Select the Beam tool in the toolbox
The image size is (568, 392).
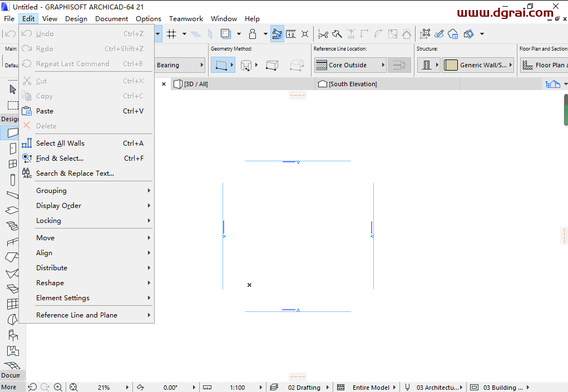[x=13, y=195]
